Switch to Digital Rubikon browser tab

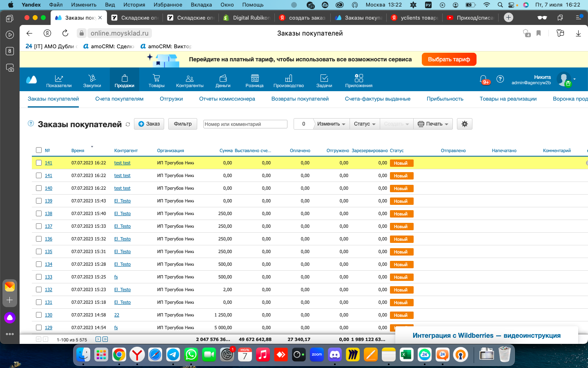pyautogui.click(x=247, y=18)
